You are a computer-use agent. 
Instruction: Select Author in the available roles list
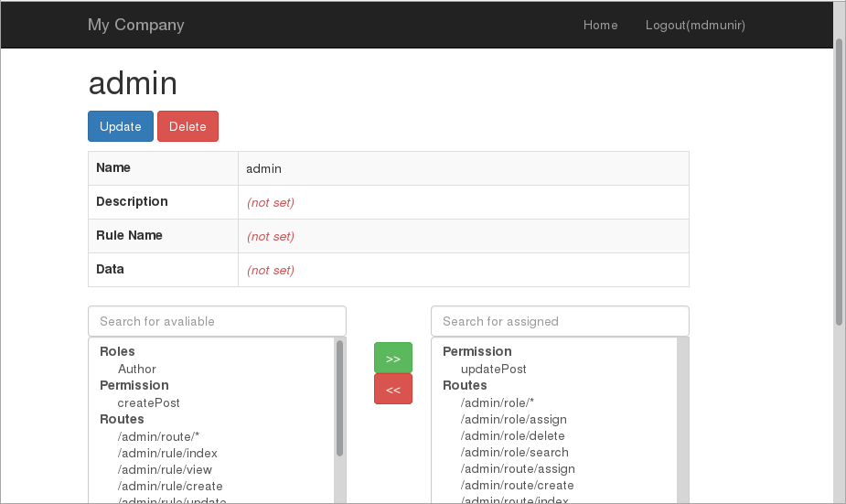point(137,369)
